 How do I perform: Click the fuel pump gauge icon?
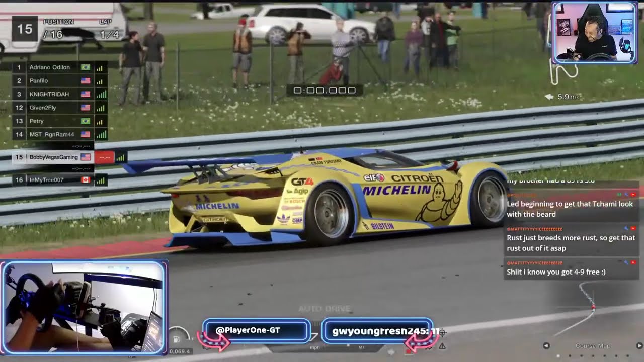[x=177, y=338]
